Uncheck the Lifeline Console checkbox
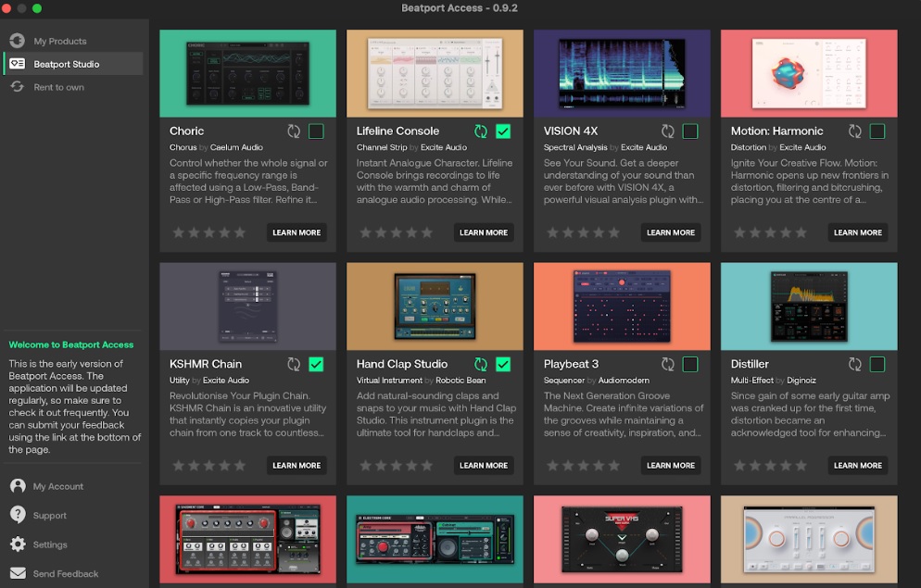This screenshot has height=588, width=921. (x=503, y=131)
